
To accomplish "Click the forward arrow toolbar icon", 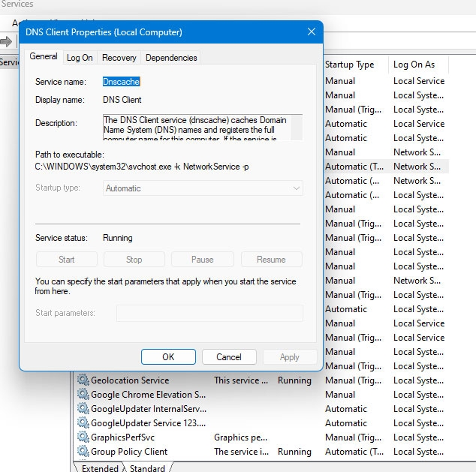I will pyautogui.click(x=6, y=41).
